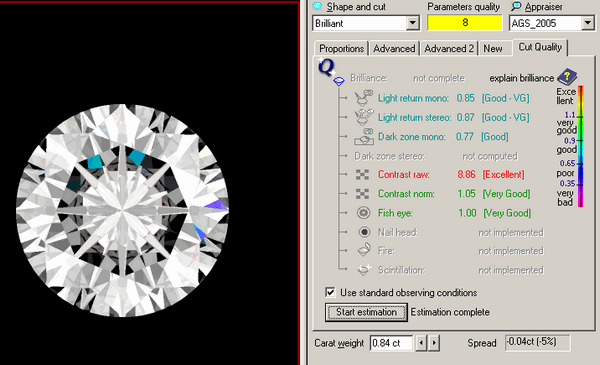Click the Fire diamond icon

364,251
